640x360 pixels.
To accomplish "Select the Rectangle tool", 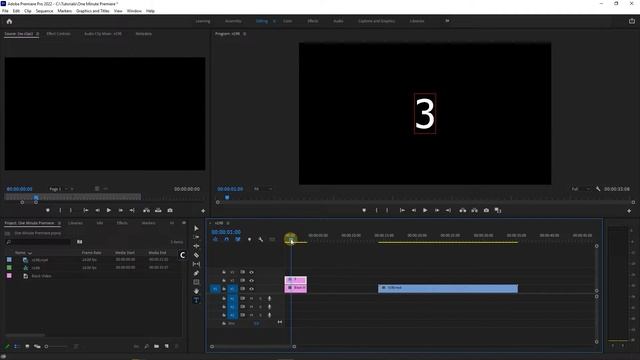I will click(196, 282).
